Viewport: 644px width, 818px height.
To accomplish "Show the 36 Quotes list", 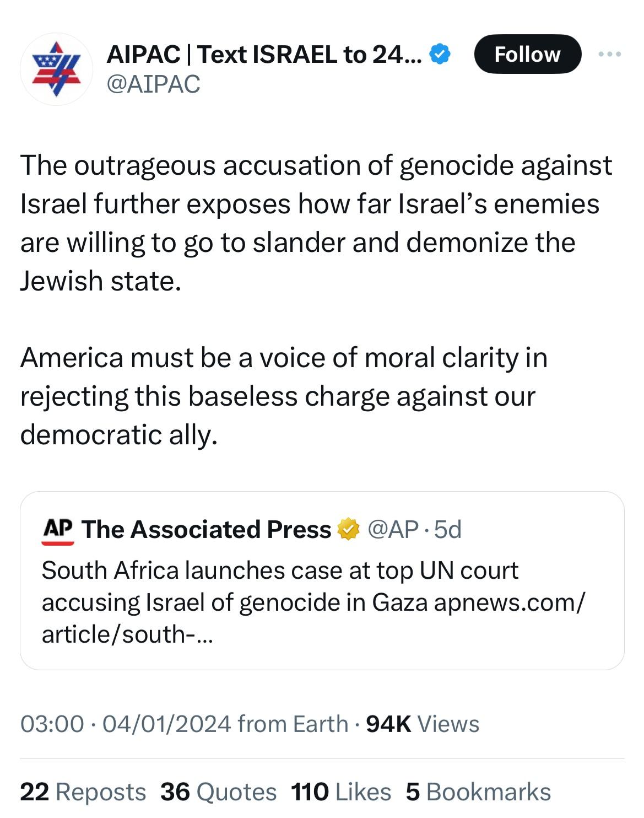I will click(218, 792).
